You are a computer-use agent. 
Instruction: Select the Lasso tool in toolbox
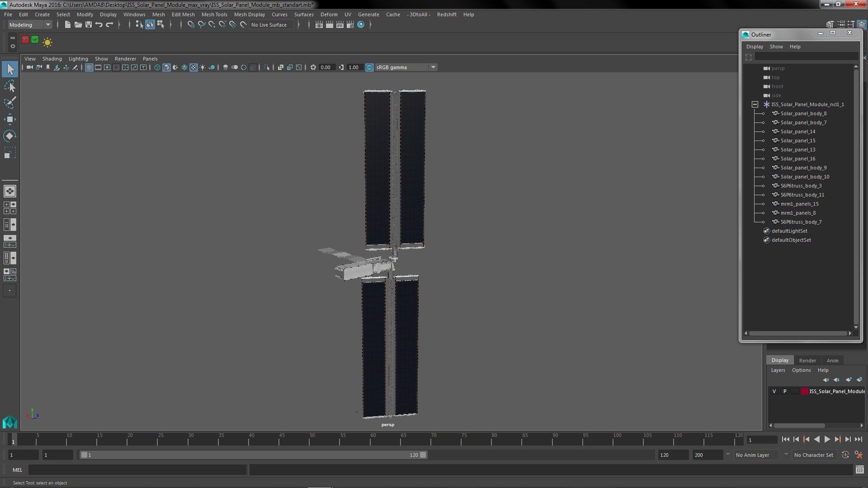click(9, 86)
